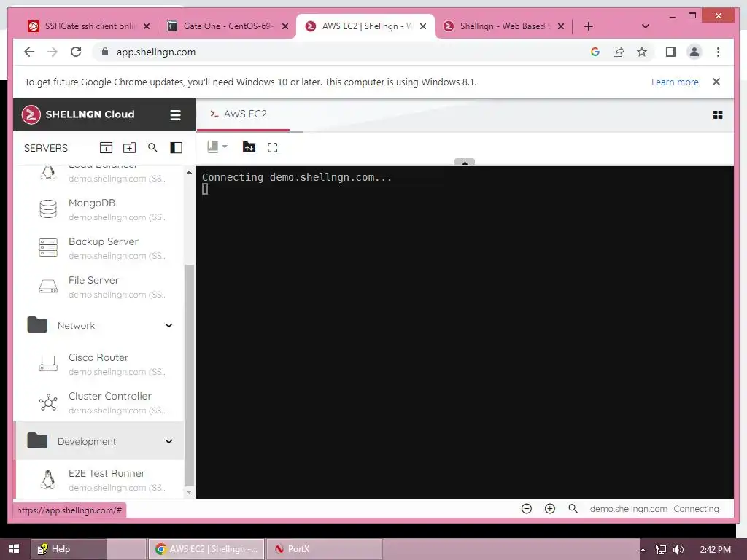Image resolution: width=747 pixels, height=560 pixels.
Task: Click the Cisco Router device icon
Action: [x=48, y=364]
